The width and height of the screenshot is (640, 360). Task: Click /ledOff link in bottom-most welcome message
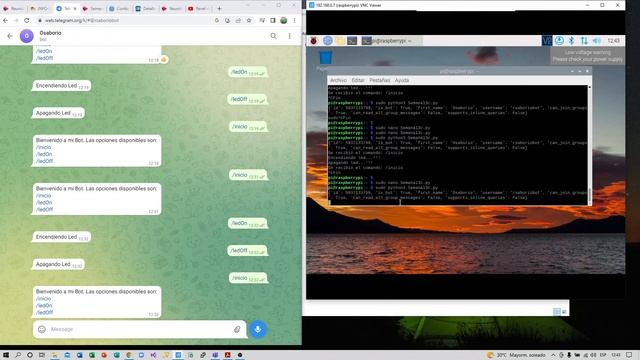click(44, 313)
